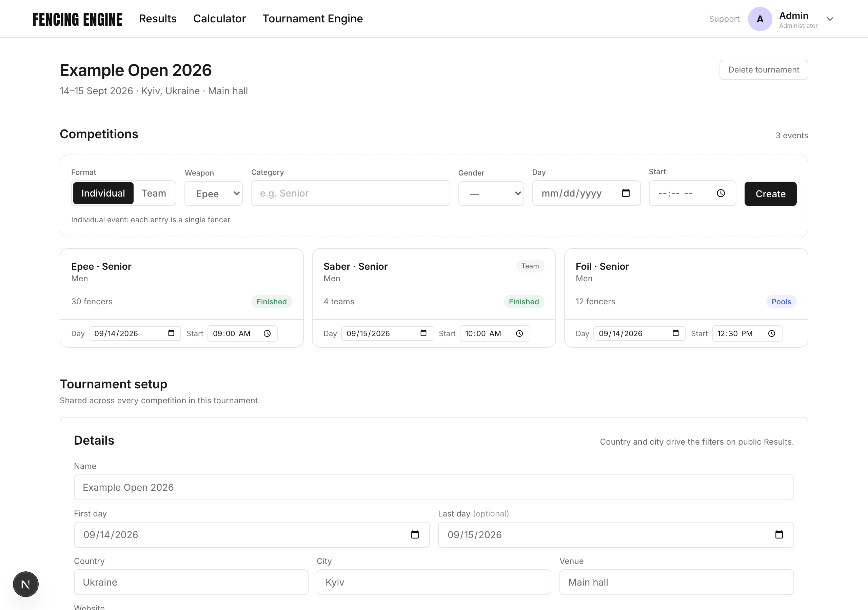Open calendar picker in new competition Day field
The height and width of the screenshot is (610, 868).
coord(626,193)
